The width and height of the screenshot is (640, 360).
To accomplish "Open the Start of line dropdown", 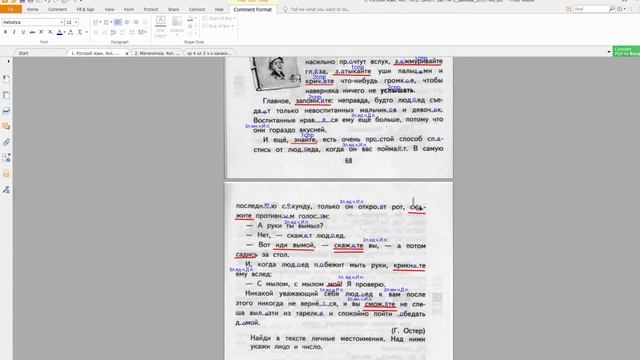I will click(x=218, y=18).
